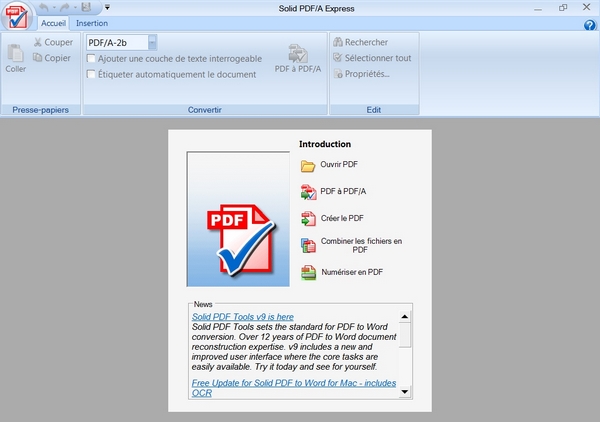Click the Redo arrow in quick access toolbar

[x=65, y=7]
